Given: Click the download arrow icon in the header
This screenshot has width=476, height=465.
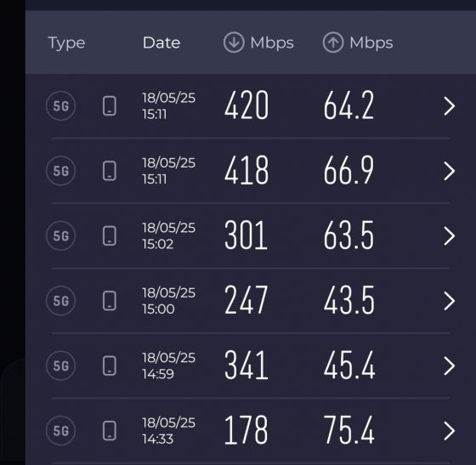Looking at the screenshot, I should [x=234, y=43].
